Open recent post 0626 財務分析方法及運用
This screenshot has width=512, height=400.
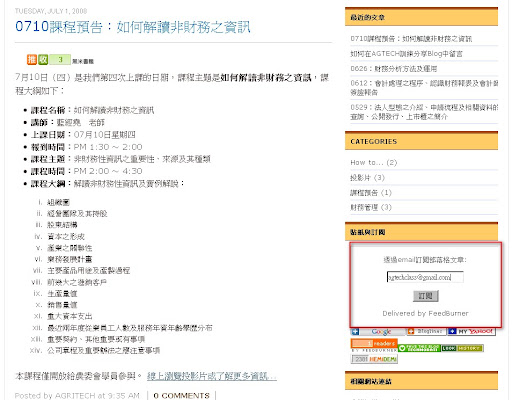click(394, 69)
